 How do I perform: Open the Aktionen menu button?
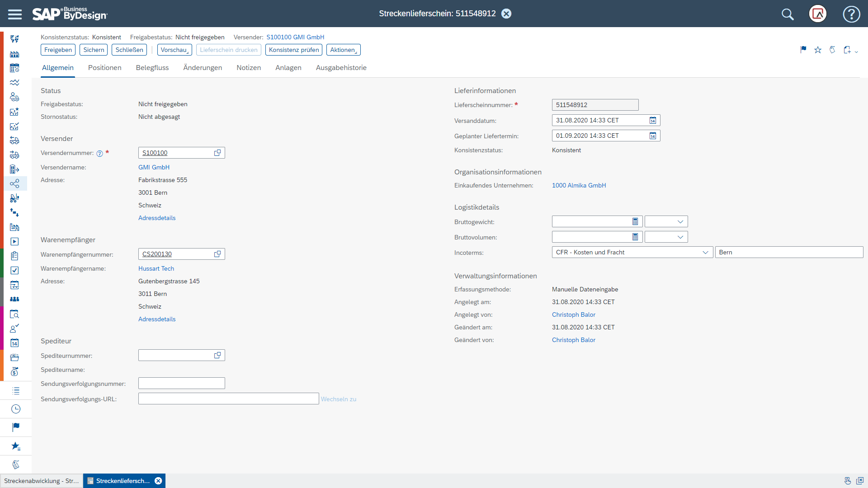click(x=344, y=50)
